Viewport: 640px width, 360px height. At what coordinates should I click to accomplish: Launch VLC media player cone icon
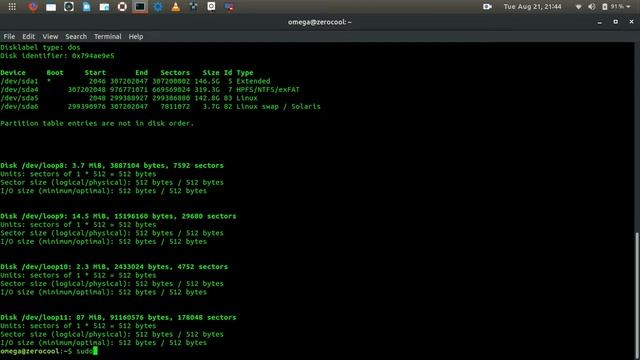176,7
